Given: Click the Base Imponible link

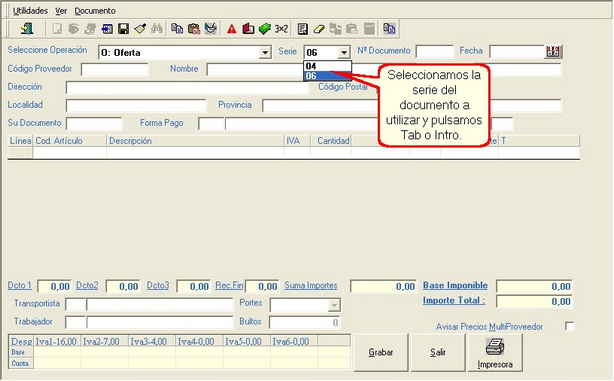Looking at the screenshot, I should coord(455,285).
